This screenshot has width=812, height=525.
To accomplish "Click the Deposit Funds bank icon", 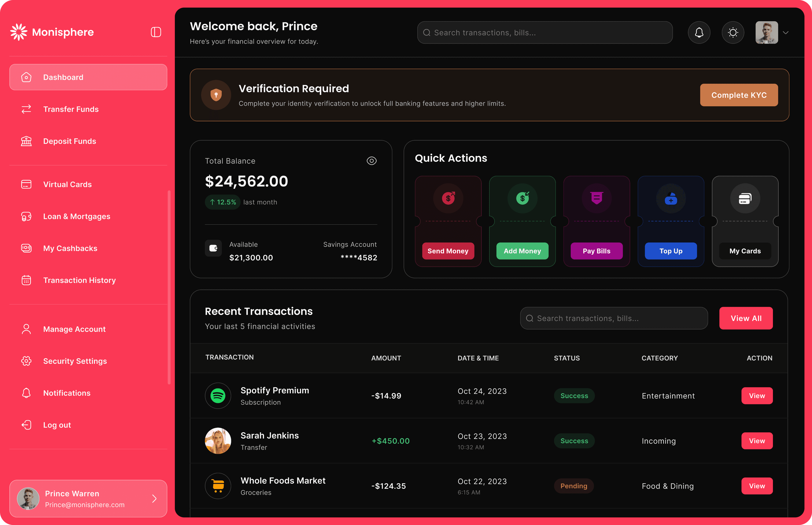I will tap(26, 141).
